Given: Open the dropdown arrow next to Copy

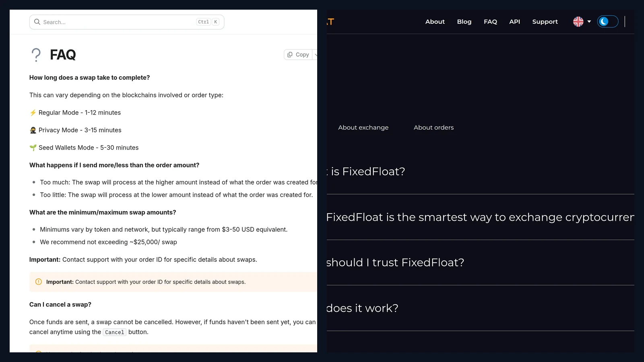Looking at the screenshot, I should coord(316,55).
